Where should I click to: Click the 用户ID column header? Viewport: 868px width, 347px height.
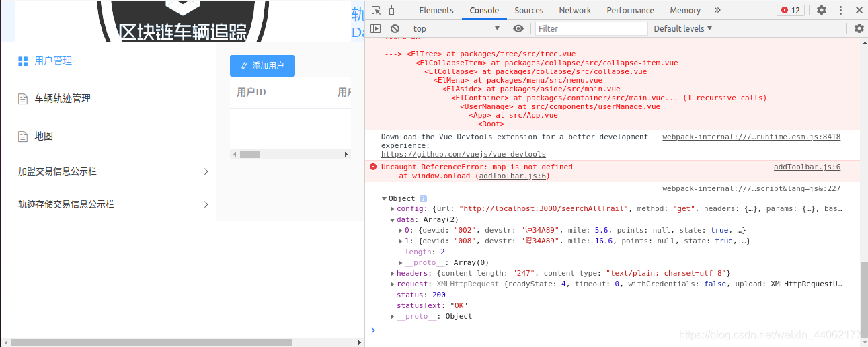pyautogui.click(x=251, y=92)
